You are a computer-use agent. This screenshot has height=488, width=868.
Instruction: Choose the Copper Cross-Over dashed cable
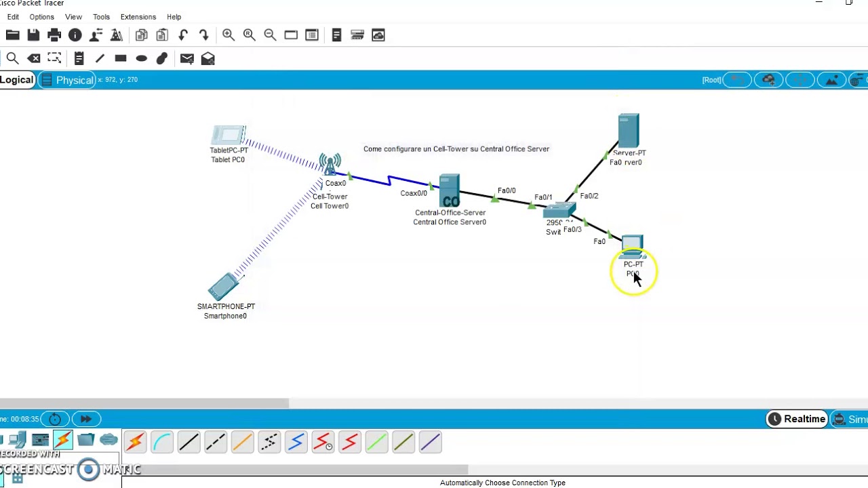click(216, 443)
